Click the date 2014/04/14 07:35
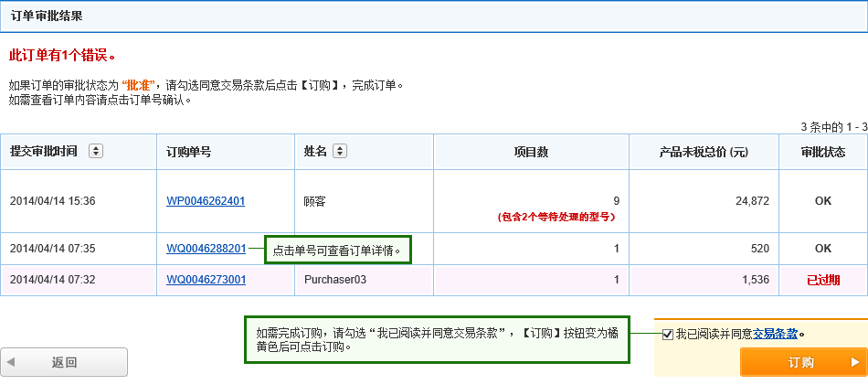The height and width of the screenshot is (384, 868). pyautogui.click(x=53, y=249)
